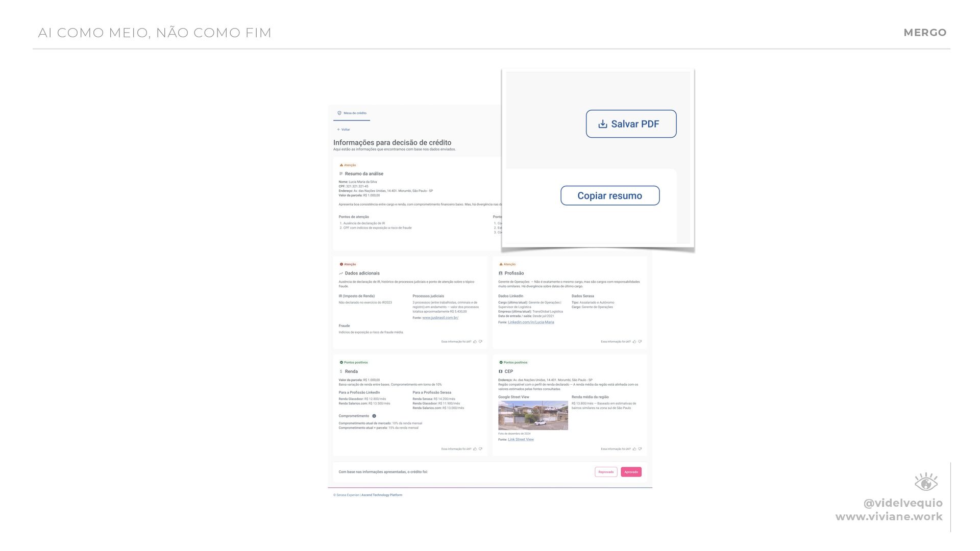
Task: Click thumbs down in Profissão card
Action: point(640,342)
